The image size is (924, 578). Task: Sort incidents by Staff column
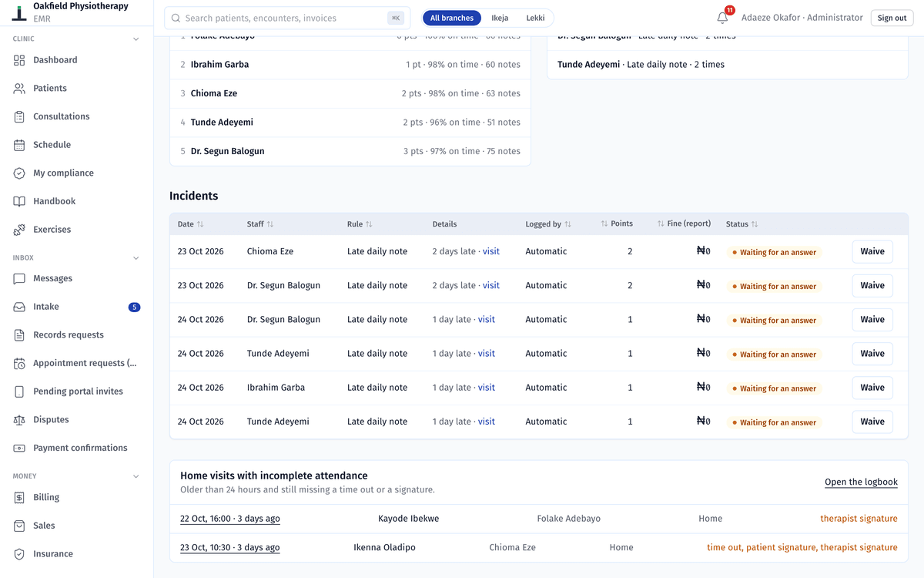[260, 224]
